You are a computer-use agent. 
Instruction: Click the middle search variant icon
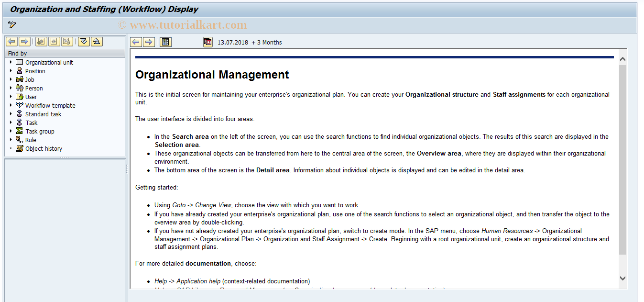tap(54, 42)
